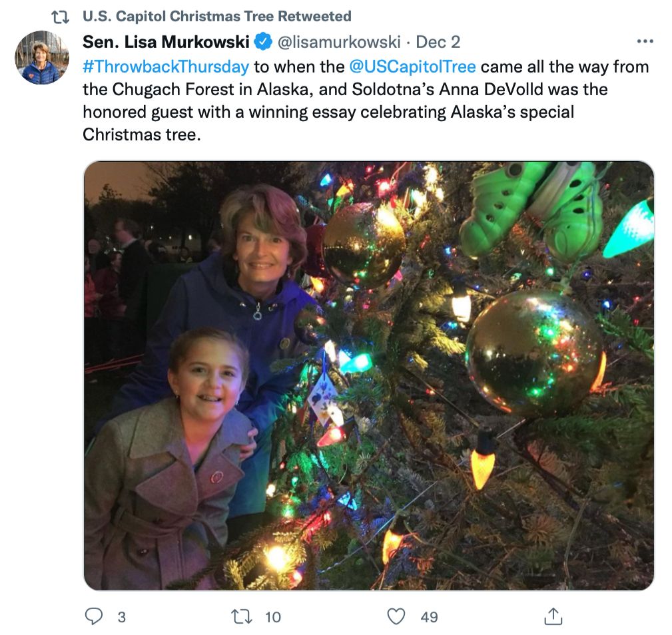The width and height of the screenshot is (672, 635).
Task: Open the three-dot more options menu
Action: [x=645, y=42]
